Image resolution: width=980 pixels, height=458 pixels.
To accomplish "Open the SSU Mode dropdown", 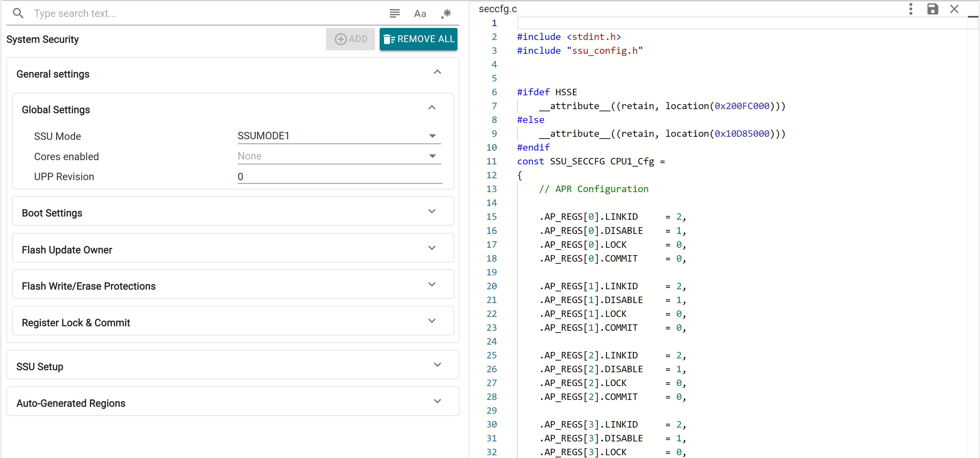I will pyautogui.click(x=432, y=136).
